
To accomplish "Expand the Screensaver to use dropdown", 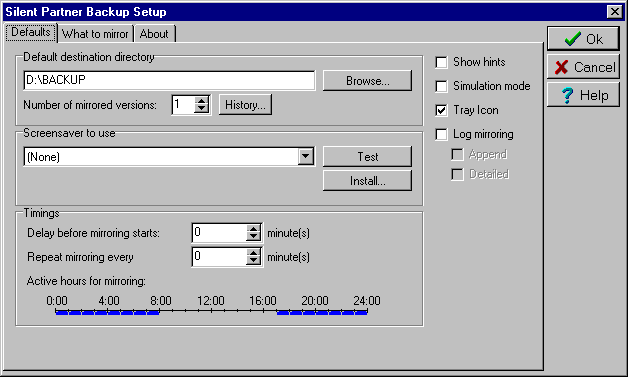I will (306, 156).
